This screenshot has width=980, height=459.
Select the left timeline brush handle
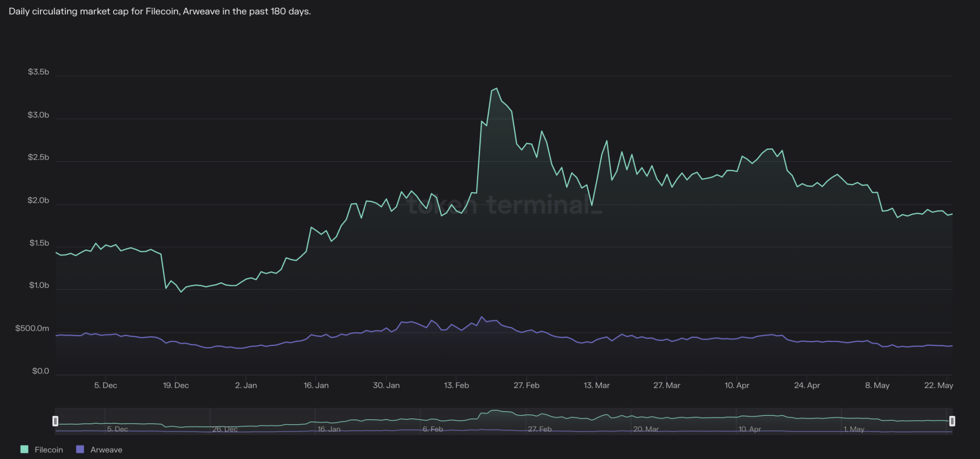point(56,421)
